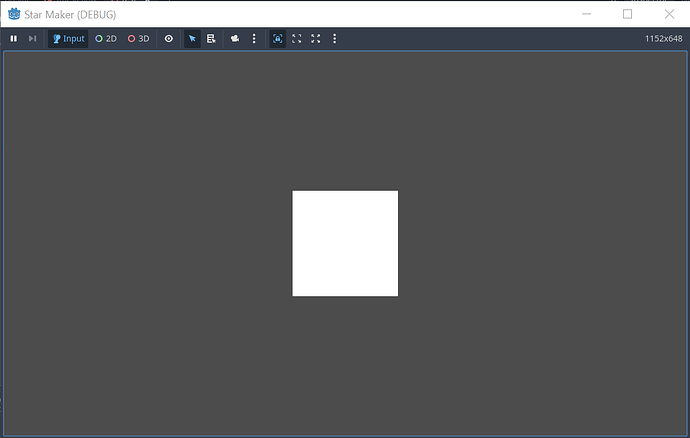Switch selection mode to 3D

point(138,39)
